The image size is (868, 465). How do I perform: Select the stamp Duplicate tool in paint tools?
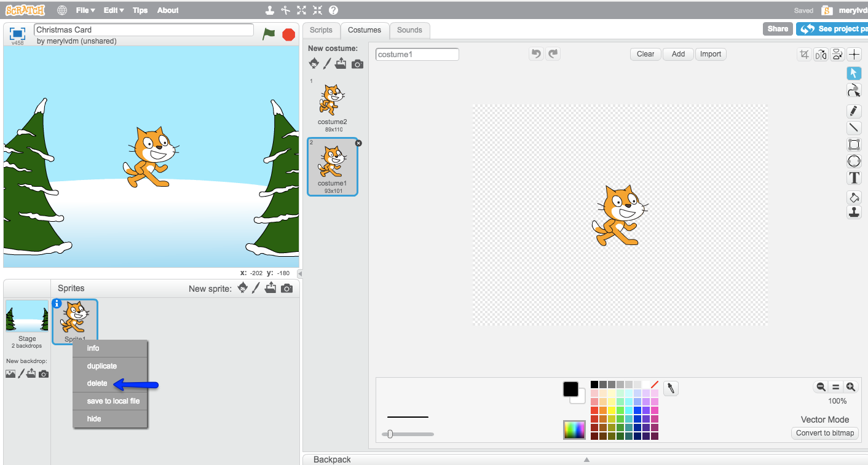pos(854,213)
